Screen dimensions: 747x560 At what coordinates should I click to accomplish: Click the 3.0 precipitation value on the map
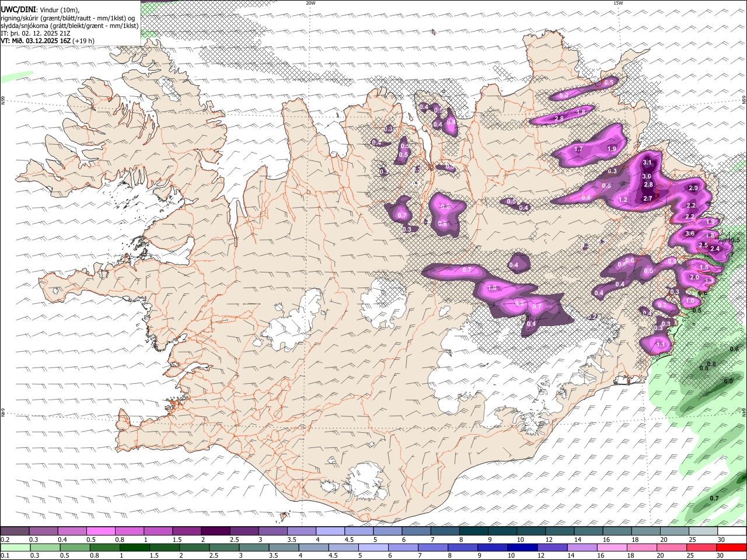[x=647, y=176]
